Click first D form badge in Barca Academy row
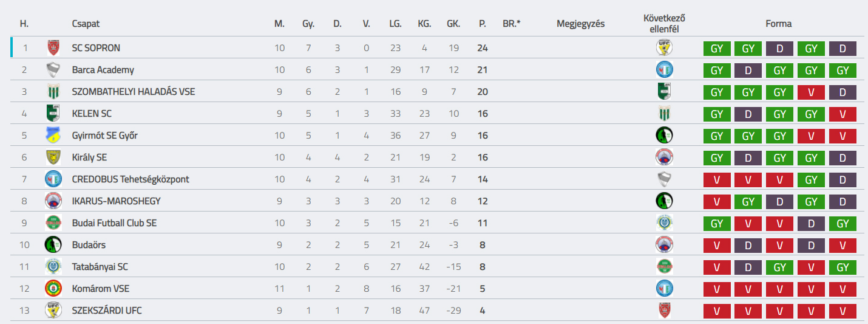 pos(748,70)
